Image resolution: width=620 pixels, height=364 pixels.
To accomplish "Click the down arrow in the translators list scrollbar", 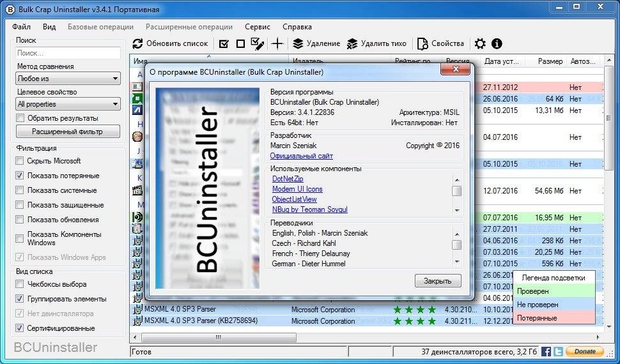I will pyautogui.click(x=457, y=262).
